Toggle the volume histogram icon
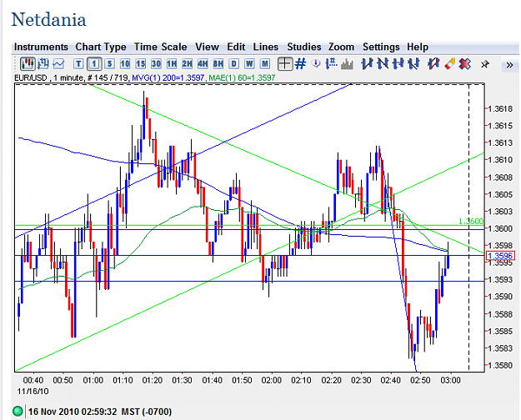The height and width of the screenshot is (420, 521). coord(347,63)
